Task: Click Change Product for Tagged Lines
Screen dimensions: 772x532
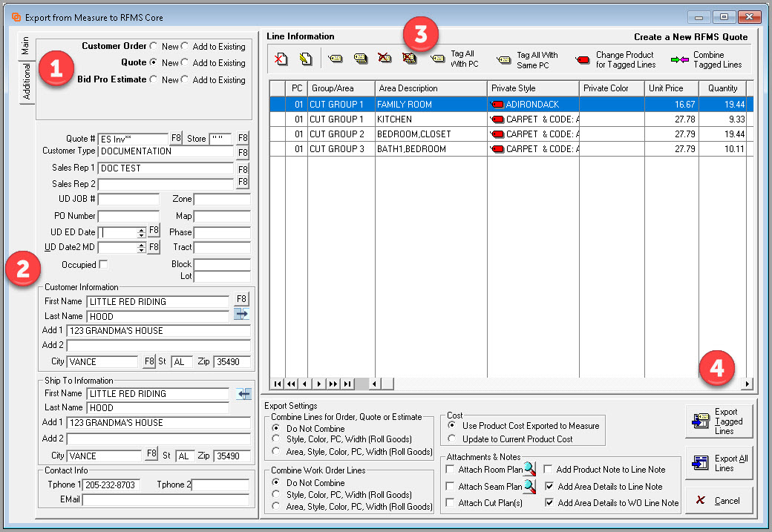Action: pos(615,60)
